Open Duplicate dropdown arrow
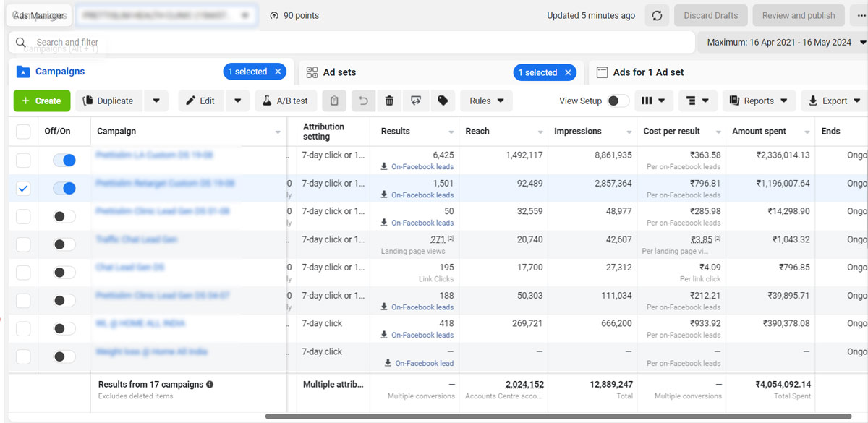The height and width of the screenshot is (423, 868). click(x=156, y=101)
